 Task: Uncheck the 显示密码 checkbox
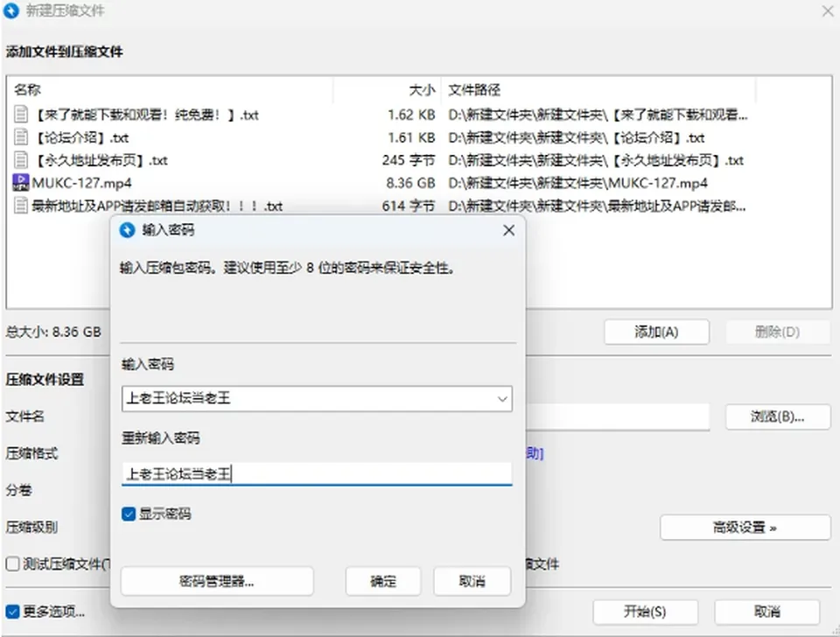pyautogui.click(x=128, y=514)
